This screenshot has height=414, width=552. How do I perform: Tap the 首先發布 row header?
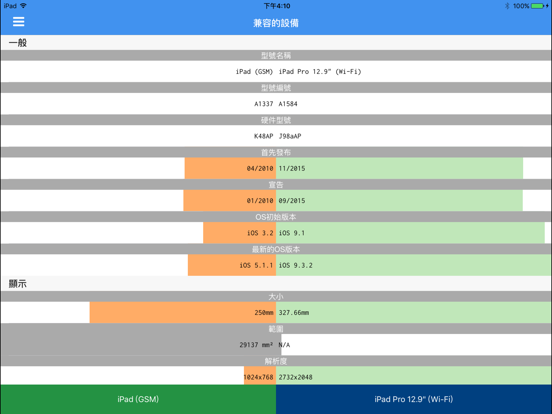tap(276, 152)
